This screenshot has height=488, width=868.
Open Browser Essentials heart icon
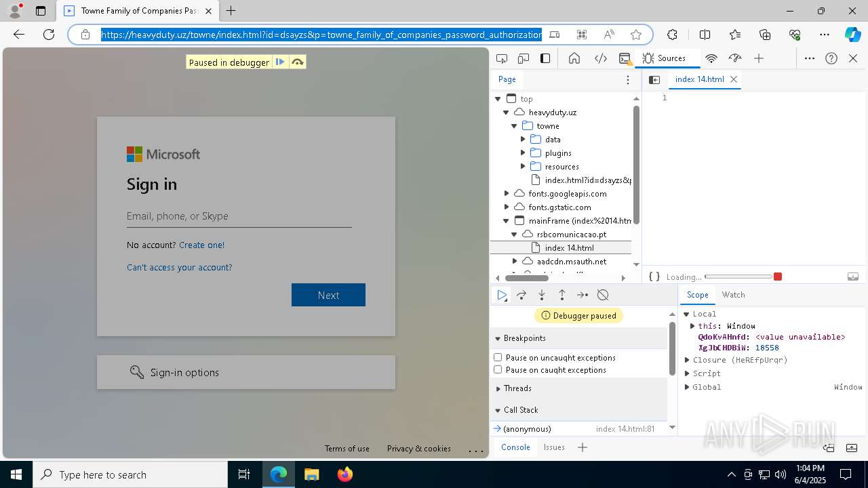[795, 34]
